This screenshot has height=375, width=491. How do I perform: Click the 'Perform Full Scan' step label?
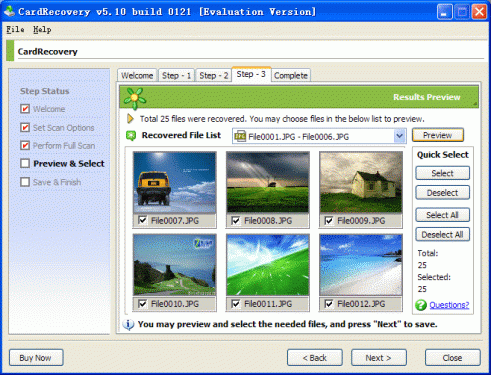tap(64, 146)
